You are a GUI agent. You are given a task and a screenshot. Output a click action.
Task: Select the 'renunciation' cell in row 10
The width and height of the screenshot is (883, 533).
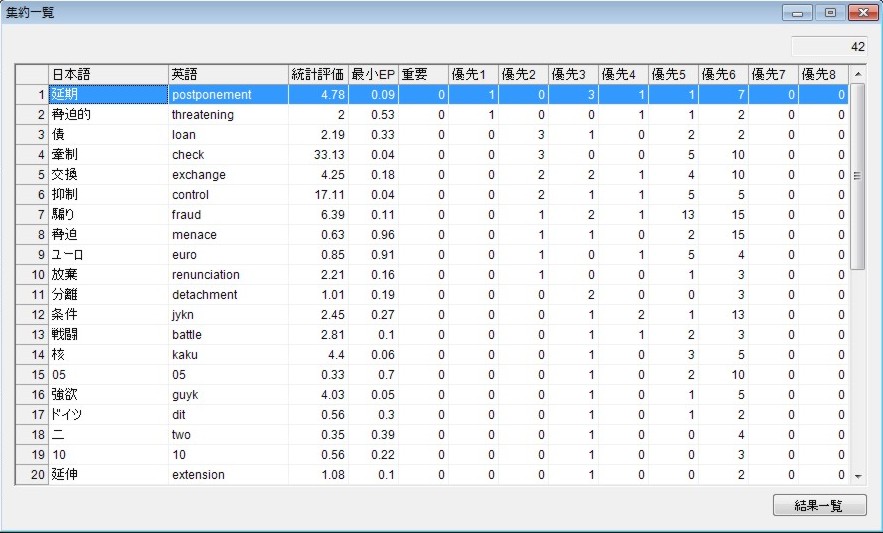pos(228,275)
